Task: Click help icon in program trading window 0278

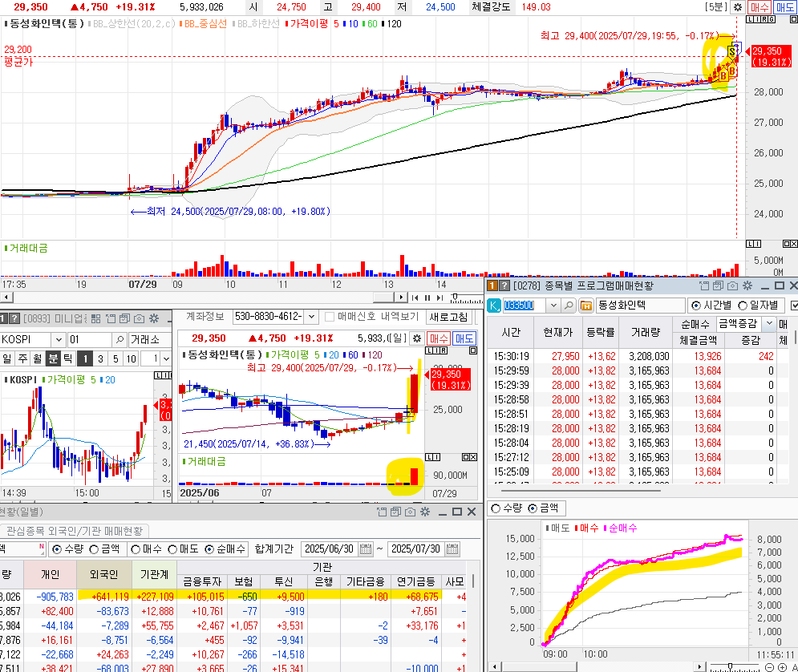Action: pyautogui.click(x=504, y=286)
